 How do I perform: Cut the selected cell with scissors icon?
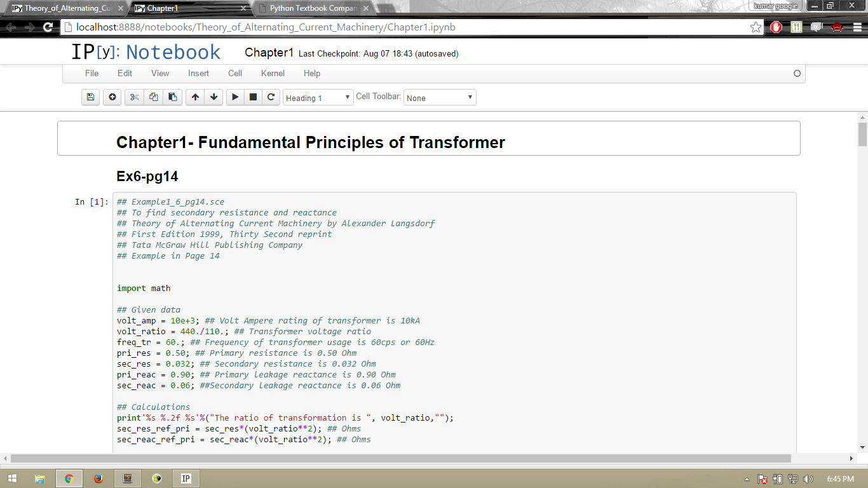[x=134, y=97]
